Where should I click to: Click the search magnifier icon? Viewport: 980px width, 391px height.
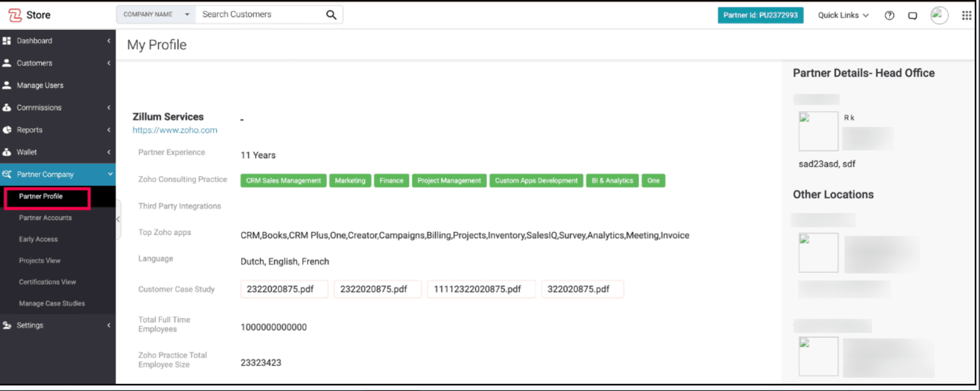pos(331,15)
